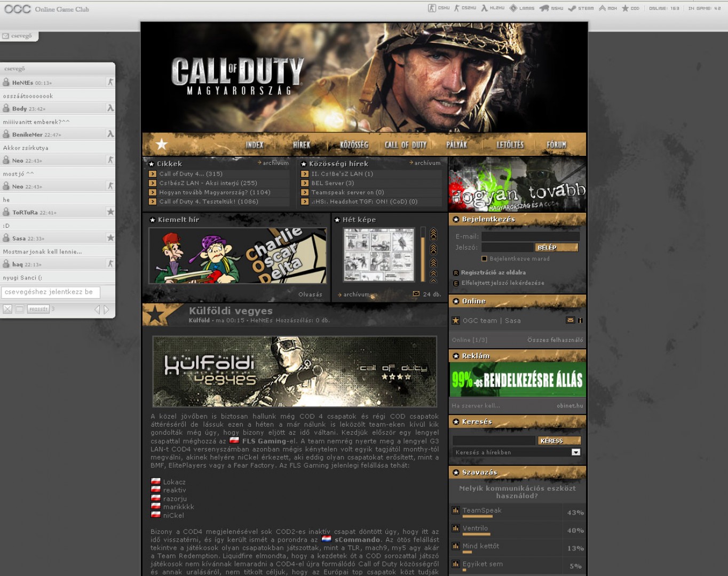Go to next chat page arrow

[x=106, y=309]
